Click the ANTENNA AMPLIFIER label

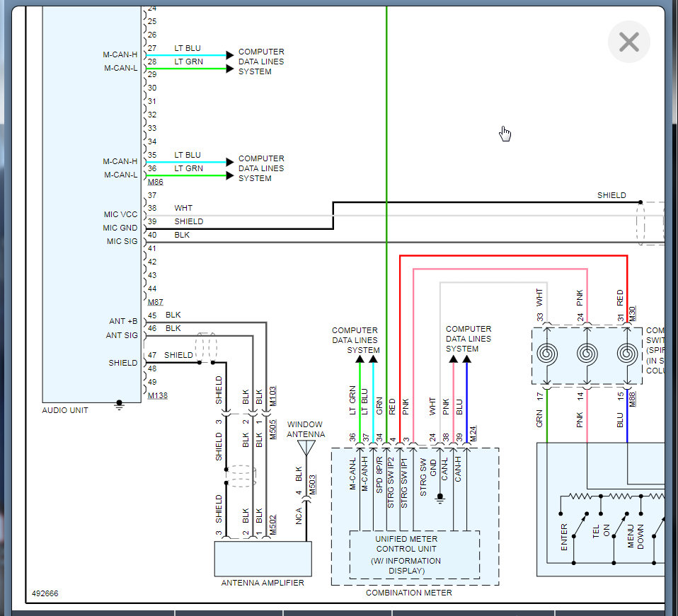[x=263, y=583]
